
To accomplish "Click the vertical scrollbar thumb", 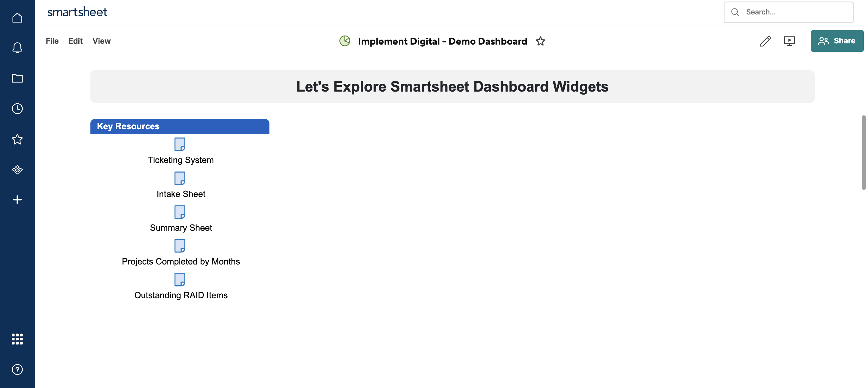I will pos(863,152).
